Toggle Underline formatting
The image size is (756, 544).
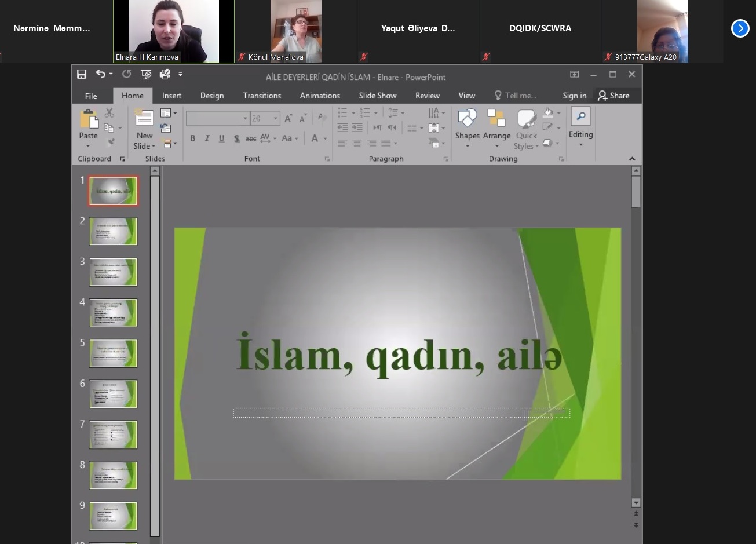tap(221, 138)
